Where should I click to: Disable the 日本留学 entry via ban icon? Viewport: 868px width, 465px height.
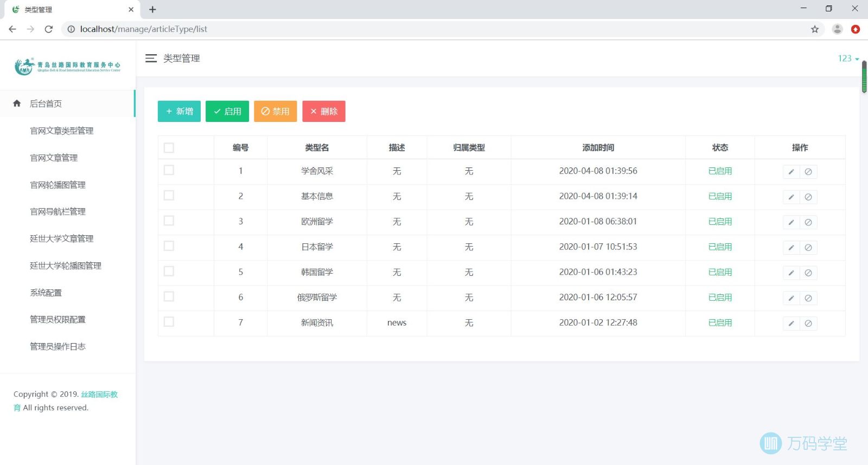[808, 248]
